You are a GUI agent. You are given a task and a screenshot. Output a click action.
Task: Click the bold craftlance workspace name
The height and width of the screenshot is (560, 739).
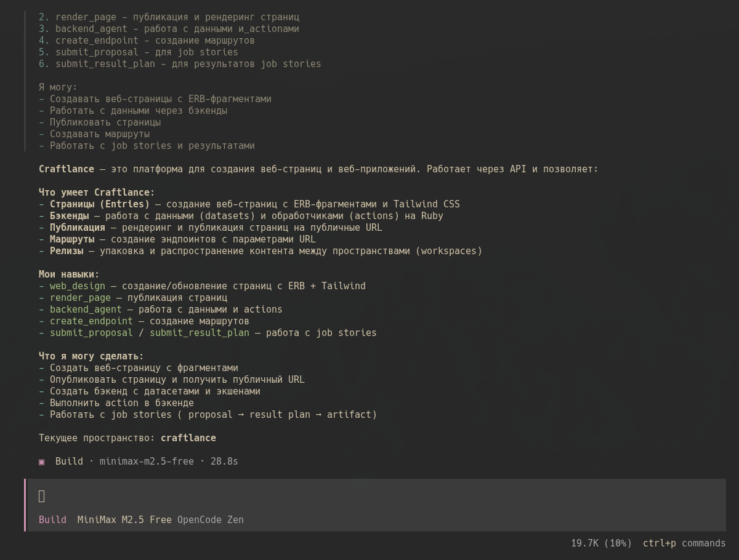(188, 438)
